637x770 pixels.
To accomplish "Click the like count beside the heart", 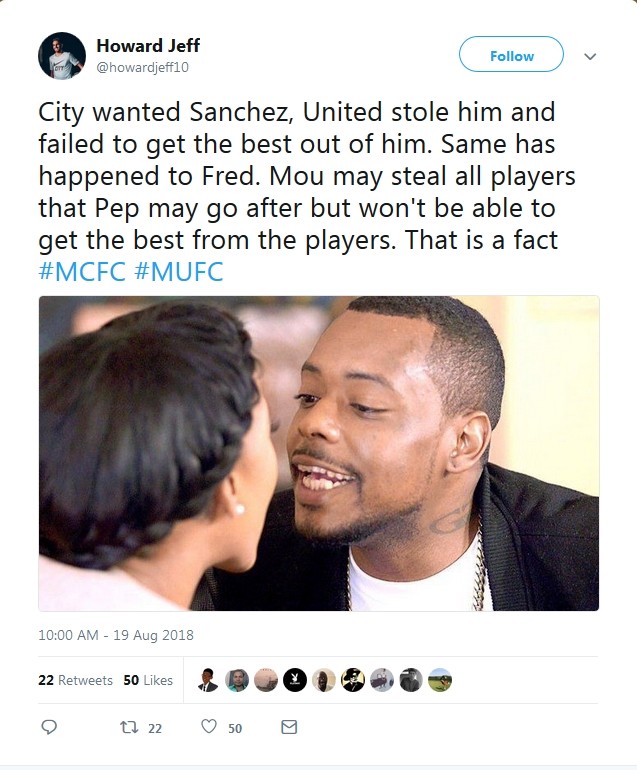I will point(235,729).
